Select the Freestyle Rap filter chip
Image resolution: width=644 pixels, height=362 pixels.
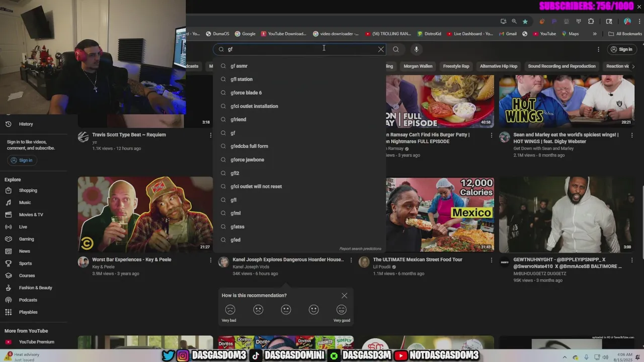click(456, 66)
